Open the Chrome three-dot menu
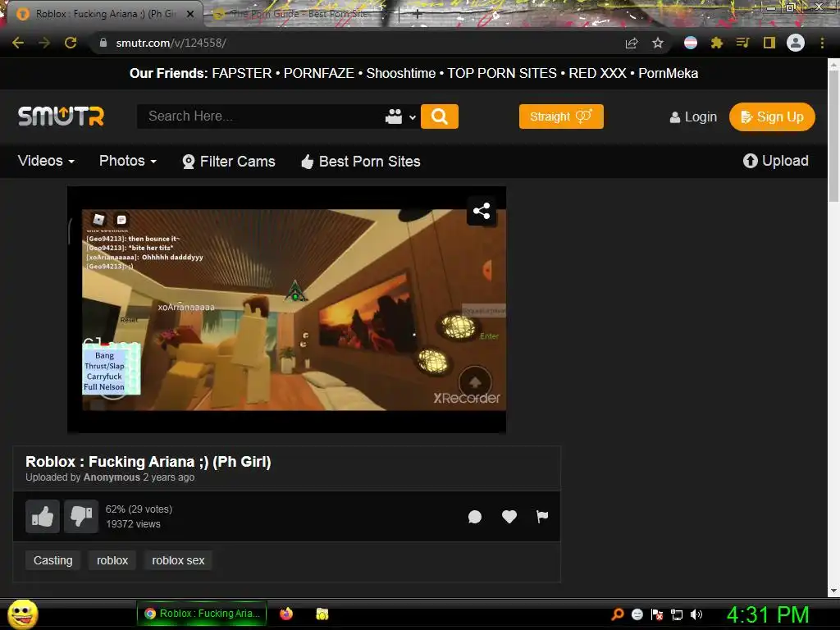The height and width of the screenshot is (630, 840). pos(822,43)
